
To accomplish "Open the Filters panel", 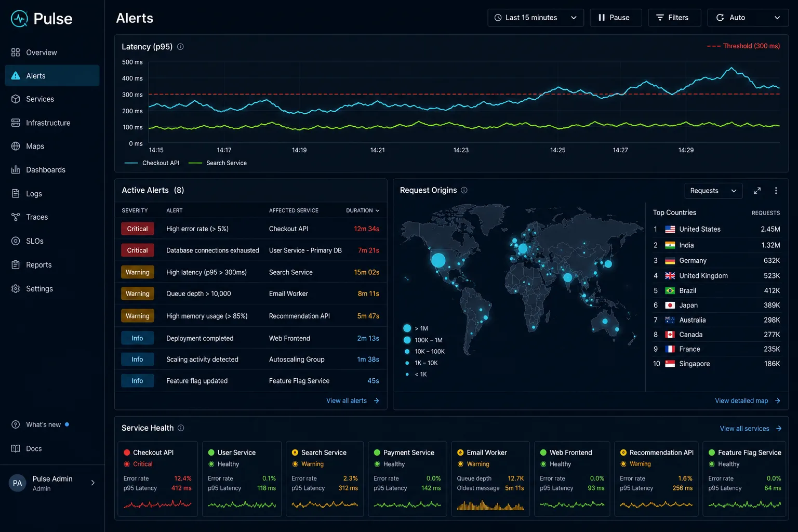I will 674,18.
